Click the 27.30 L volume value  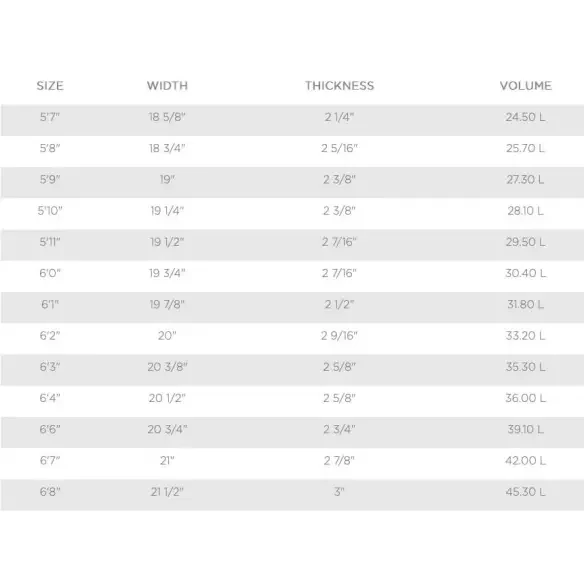pyautogui.click(x=525, y=180)
